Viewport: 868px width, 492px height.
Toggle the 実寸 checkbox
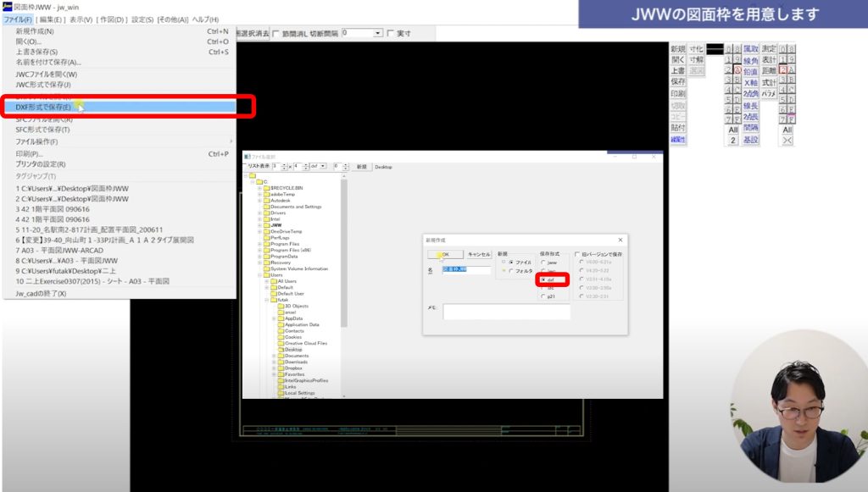[390, 33]
